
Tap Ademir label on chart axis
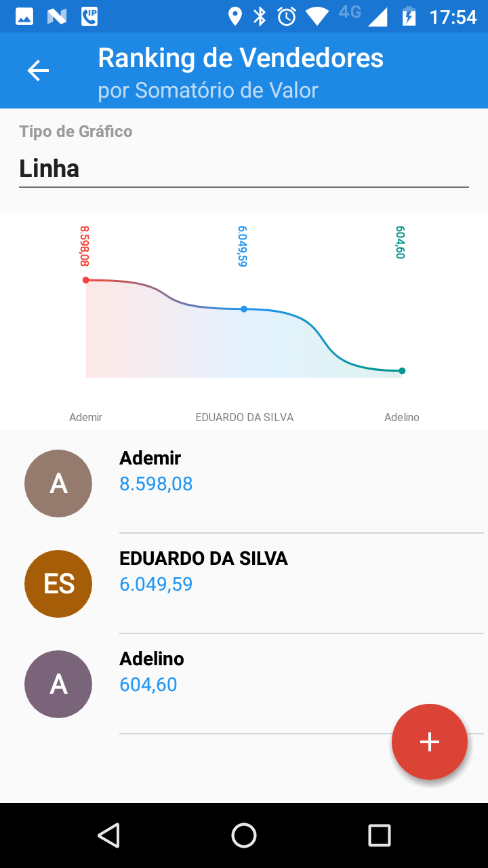point(86,418)
